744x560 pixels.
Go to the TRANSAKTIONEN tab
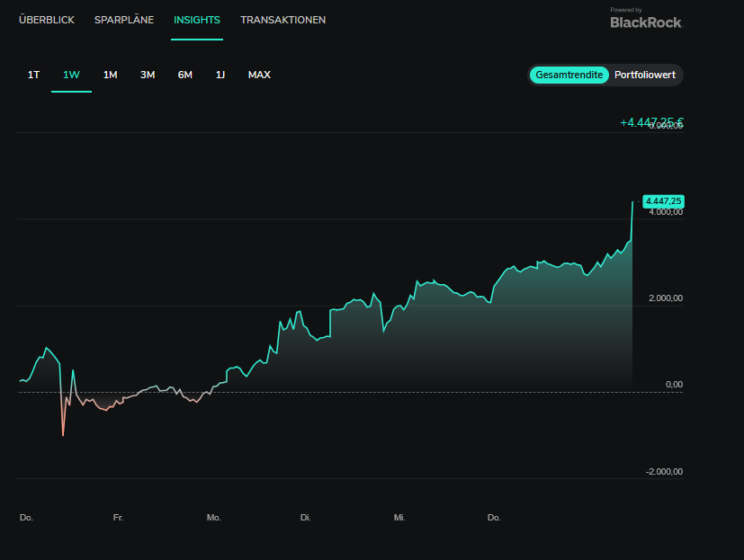pyautogui.click(x=282, y=20)
